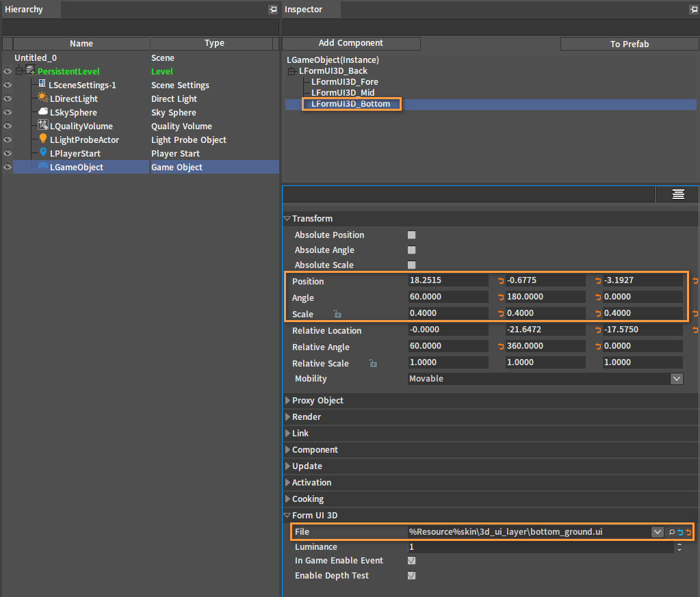
Task: Select the LSceneSettings-1 settings icon
Action: 42,84
